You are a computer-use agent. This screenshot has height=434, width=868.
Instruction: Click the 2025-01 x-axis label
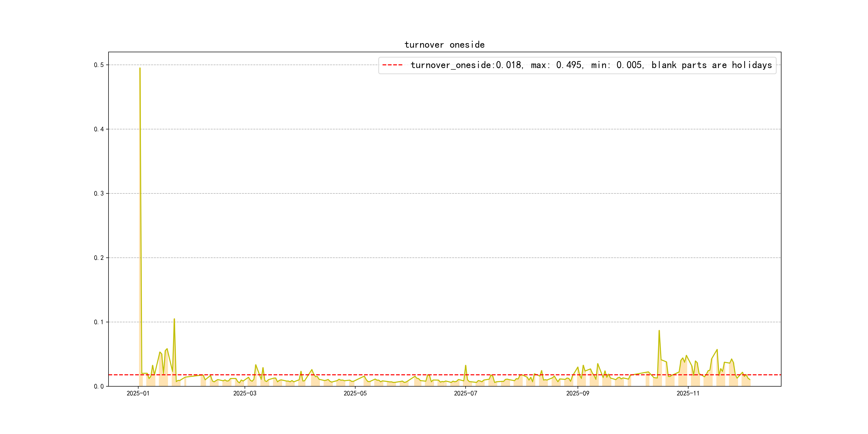(138, 394)
